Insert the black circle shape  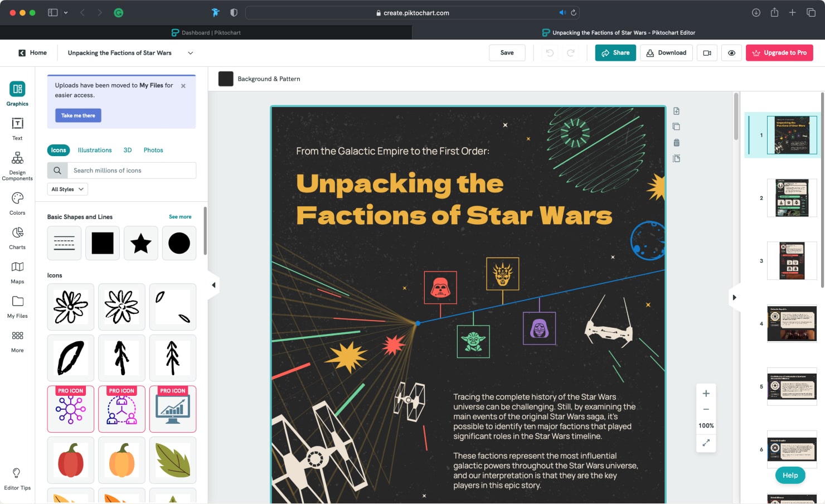[179, 243]
